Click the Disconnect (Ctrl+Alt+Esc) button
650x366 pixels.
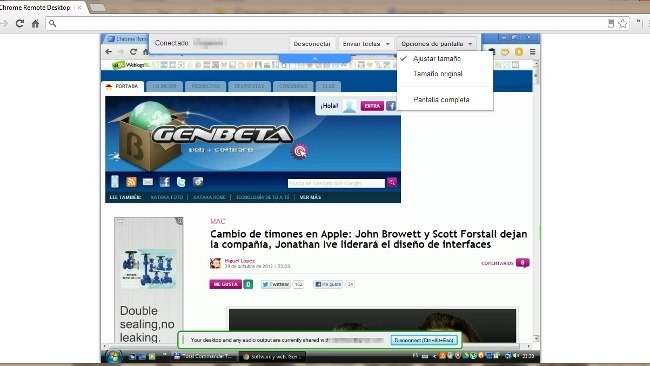tap(424, 340)
